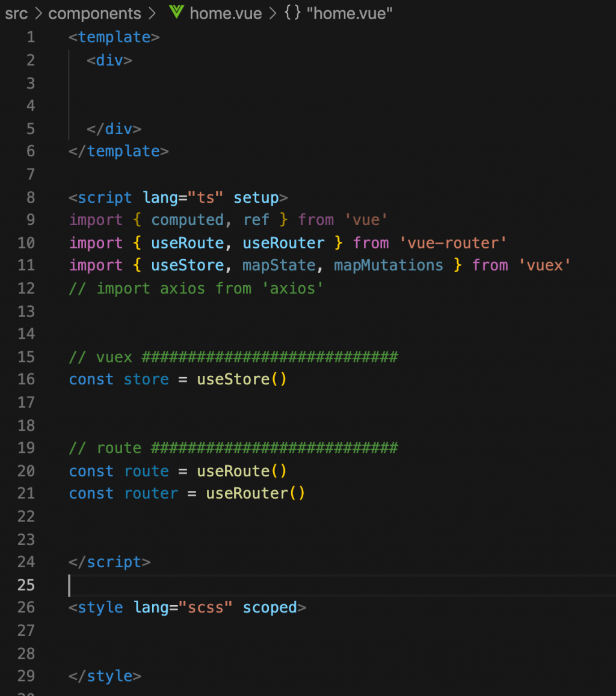Viewport: 616px width, 696px height.
Task: Open the 'components' breadcrumb folder
Action: 94,13
